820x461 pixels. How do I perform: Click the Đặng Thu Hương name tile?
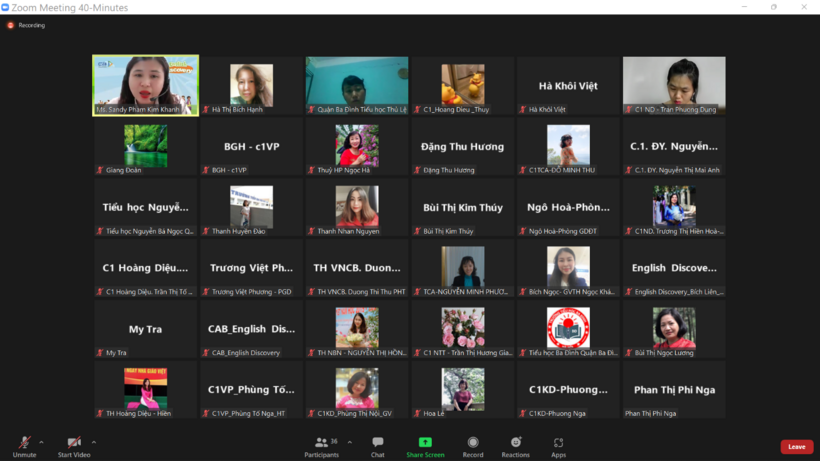(x=462, y=147)
